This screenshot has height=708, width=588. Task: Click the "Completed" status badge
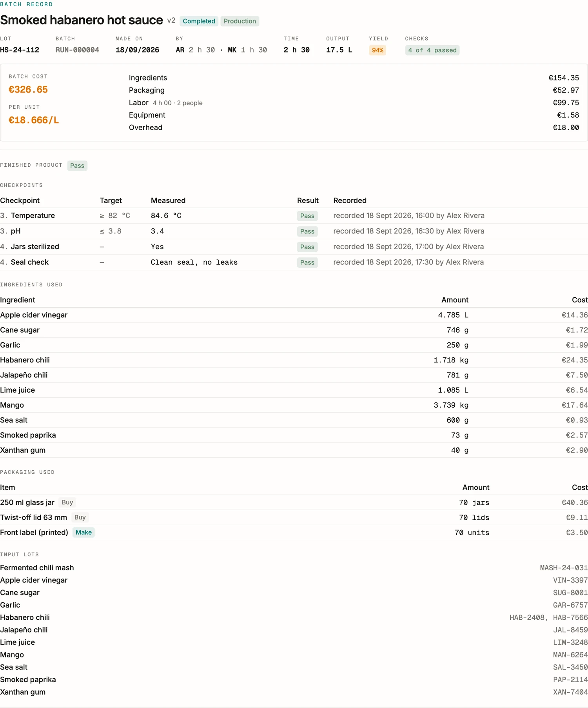(x=199, y=21)
